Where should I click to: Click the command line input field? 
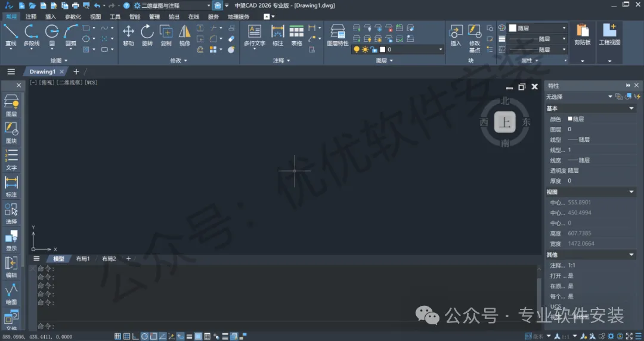287,326
